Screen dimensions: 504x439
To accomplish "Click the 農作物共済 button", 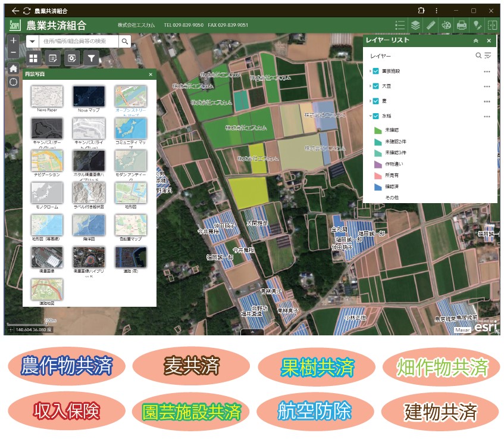I will point(67,366).
